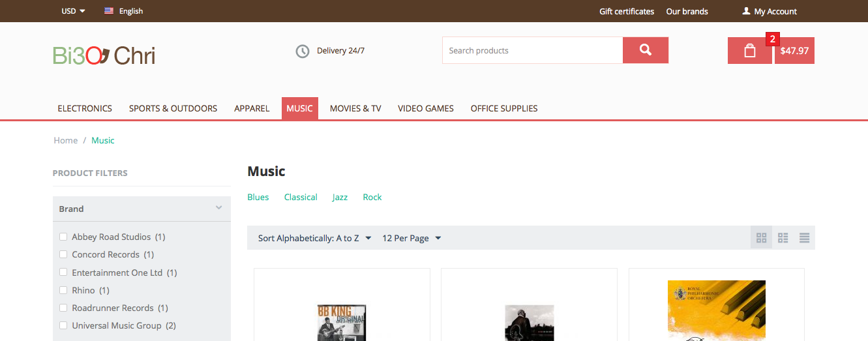Open the shopping cart bag icon
Screen dimensions: 868x341
[x=749, y=51]
